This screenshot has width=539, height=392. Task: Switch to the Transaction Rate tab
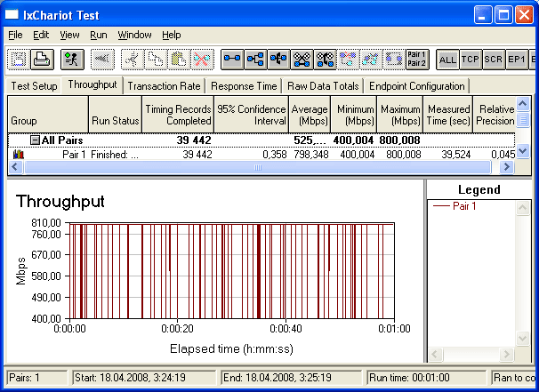coord(164,86)
